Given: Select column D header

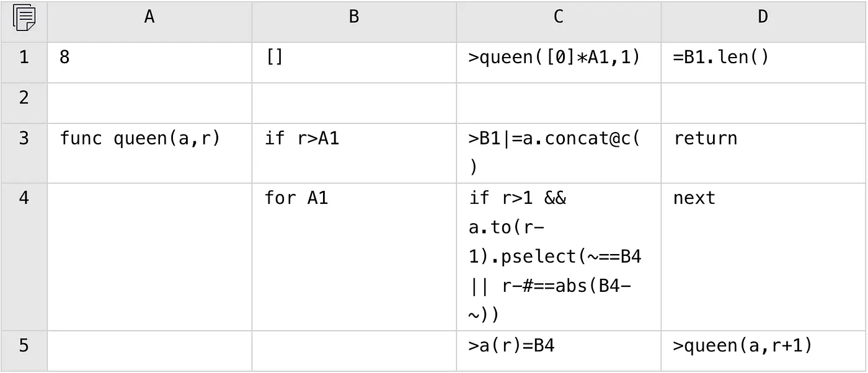Looking at the screenshot, I should 763,21.
